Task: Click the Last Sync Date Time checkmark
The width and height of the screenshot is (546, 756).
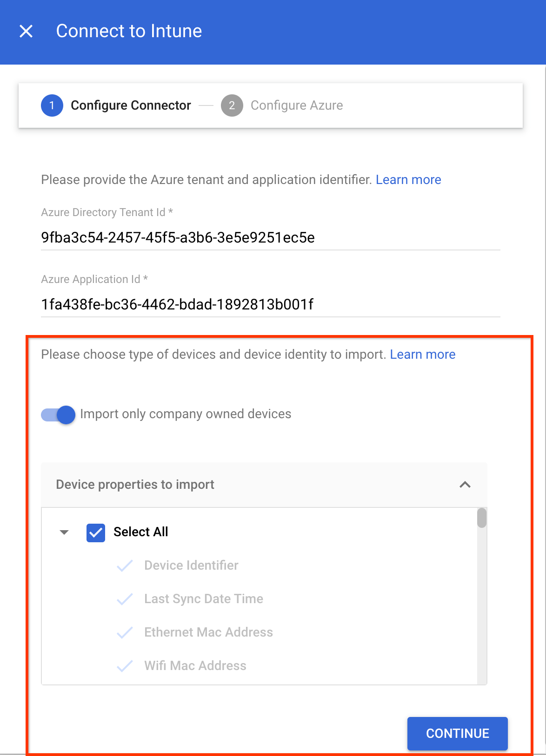Action: pos(125,599)
